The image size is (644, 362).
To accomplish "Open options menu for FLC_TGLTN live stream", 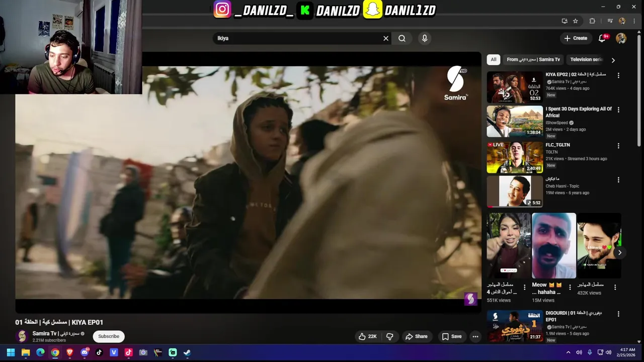I will tap(618, 146).
